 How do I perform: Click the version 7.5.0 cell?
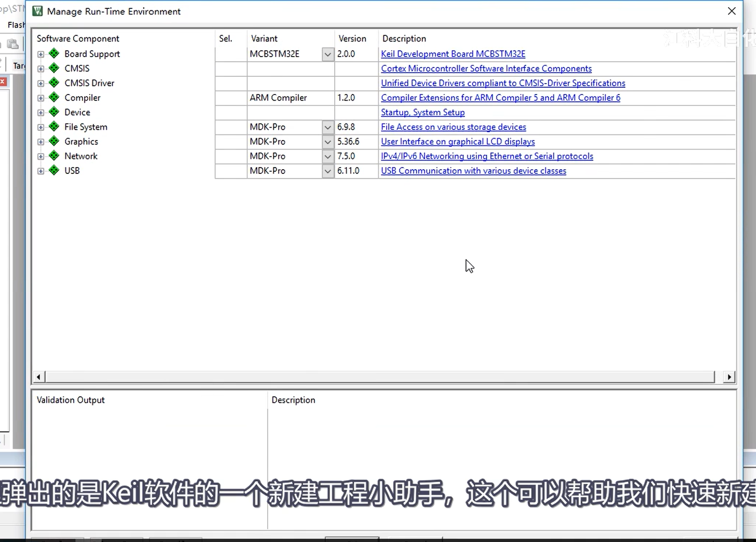[x=356, y=156]
